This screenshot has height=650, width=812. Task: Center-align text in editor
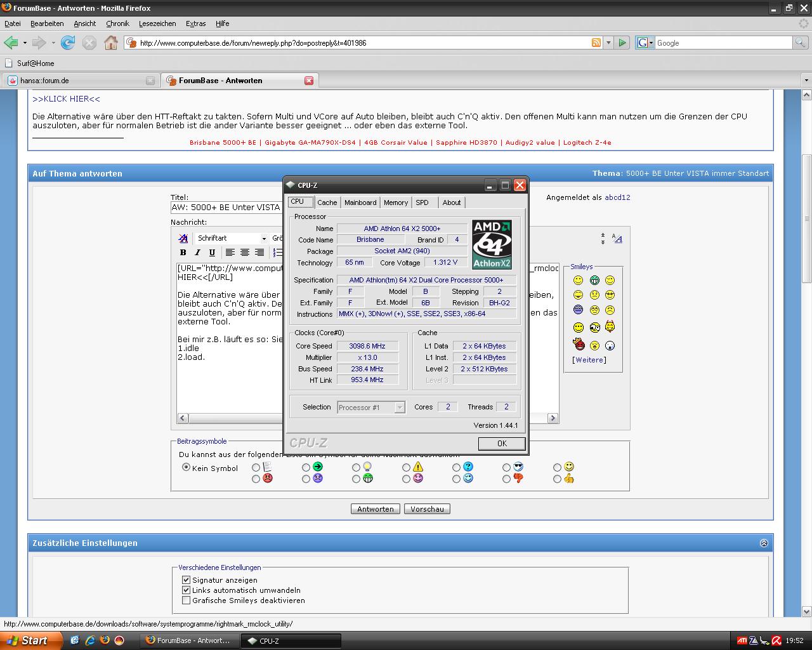coord(245,252)
